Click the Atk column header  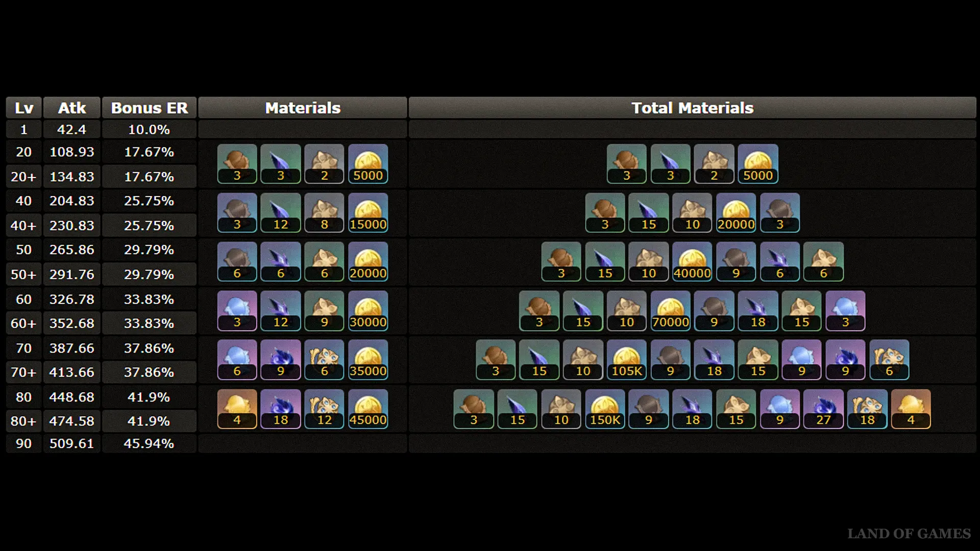point(72,108)
